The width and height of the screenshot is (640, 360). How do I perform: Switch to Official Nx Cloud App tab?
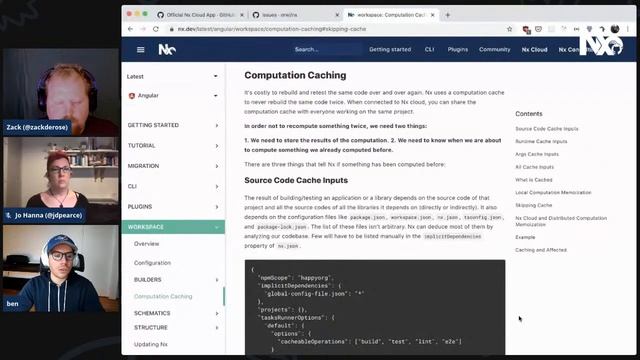[200, 15]
